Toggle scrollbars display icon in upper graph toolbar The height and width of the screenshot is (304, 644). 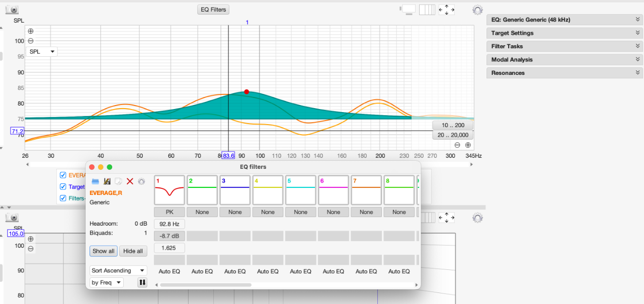click(x=409, y=9)
